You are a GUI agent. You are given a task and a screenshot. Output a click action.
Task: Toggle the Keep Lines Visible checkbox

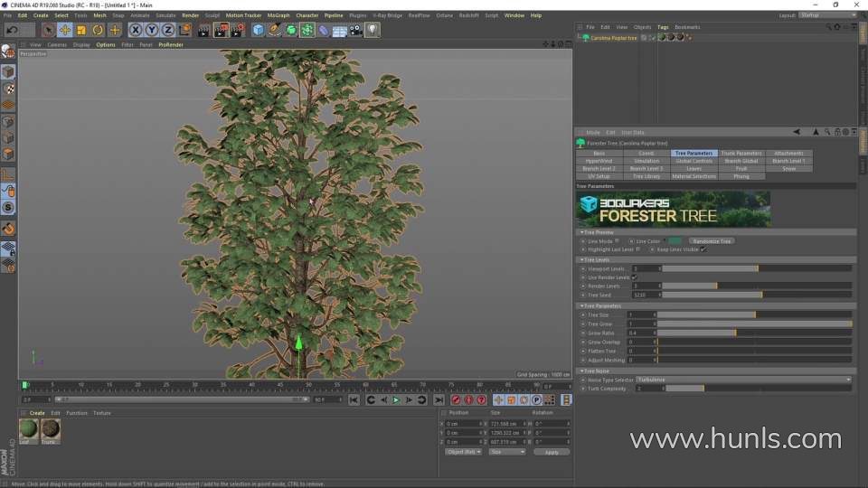(x=703, y=249)
